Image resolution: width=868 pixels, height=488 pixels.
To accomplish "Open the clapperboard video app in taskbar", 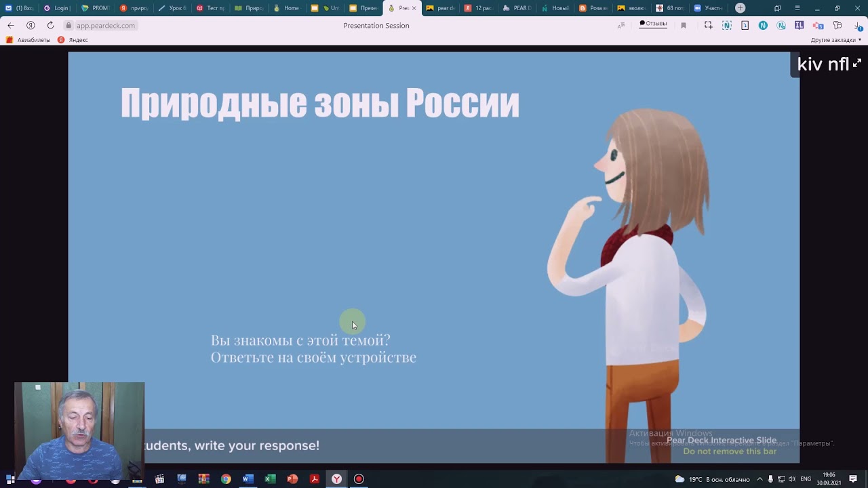I will tap(159, 479).
